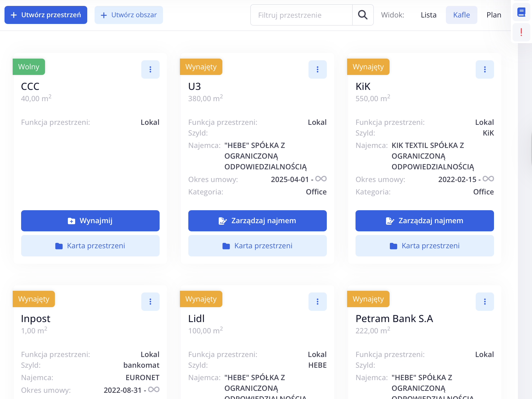The image size is (532, 399).
Task: Click the 100,00 m² area value
Action: coord(205,330)
